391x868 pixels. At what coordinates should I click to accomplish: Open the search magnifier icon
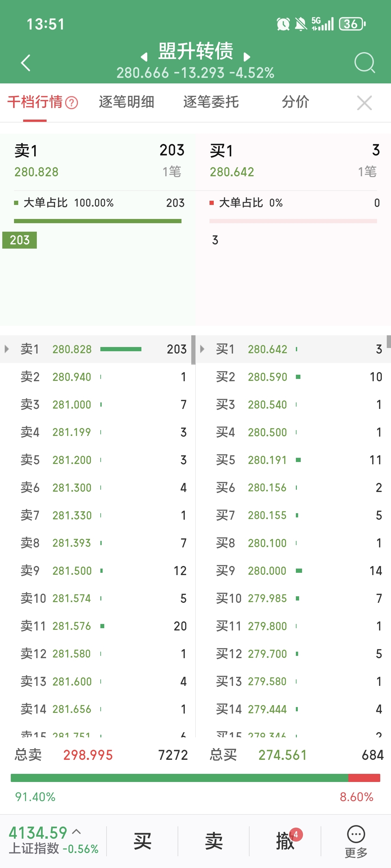click(364, 62)
